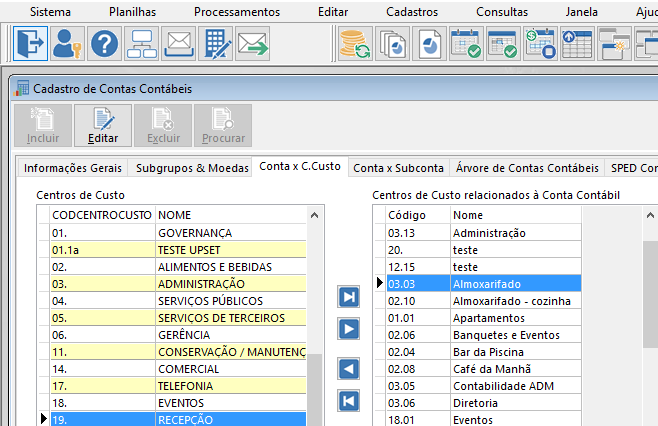
Task: Select Diretoria row
Action: coord(484,402)
